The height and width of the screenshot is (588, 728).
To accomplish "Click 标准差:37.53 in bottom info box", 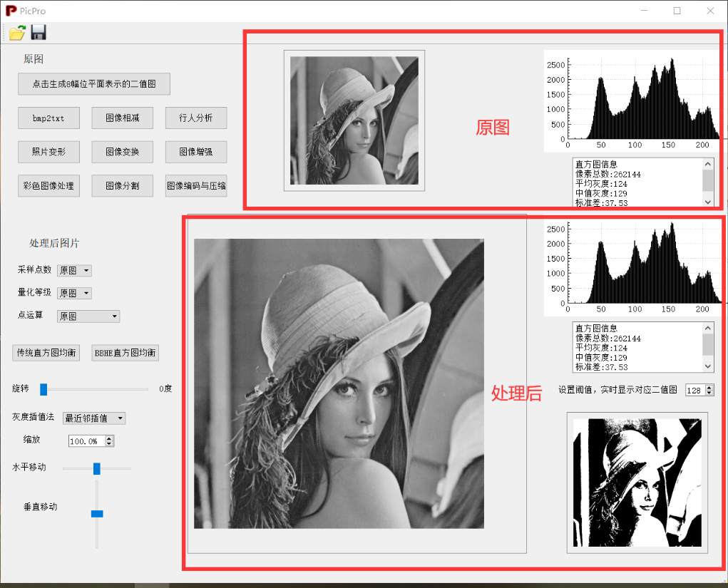I will (x=602, y=367).
